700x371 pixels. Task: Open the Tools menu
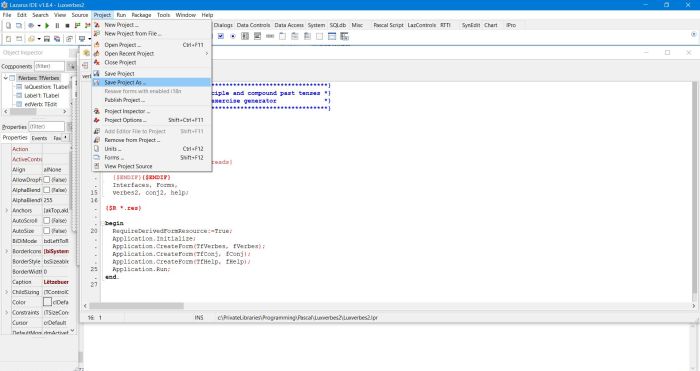[163, 15]
